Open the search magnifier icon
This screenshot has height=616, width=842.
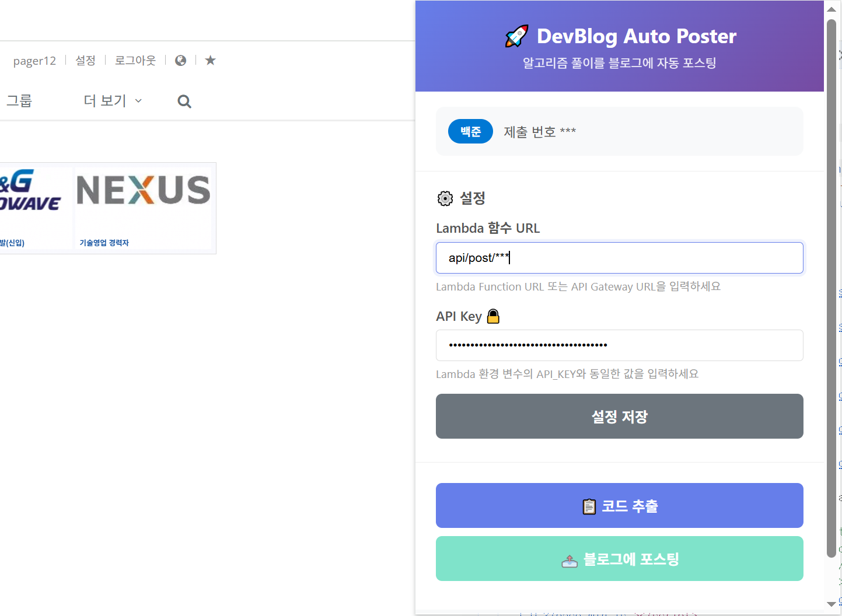pos(184,101)
